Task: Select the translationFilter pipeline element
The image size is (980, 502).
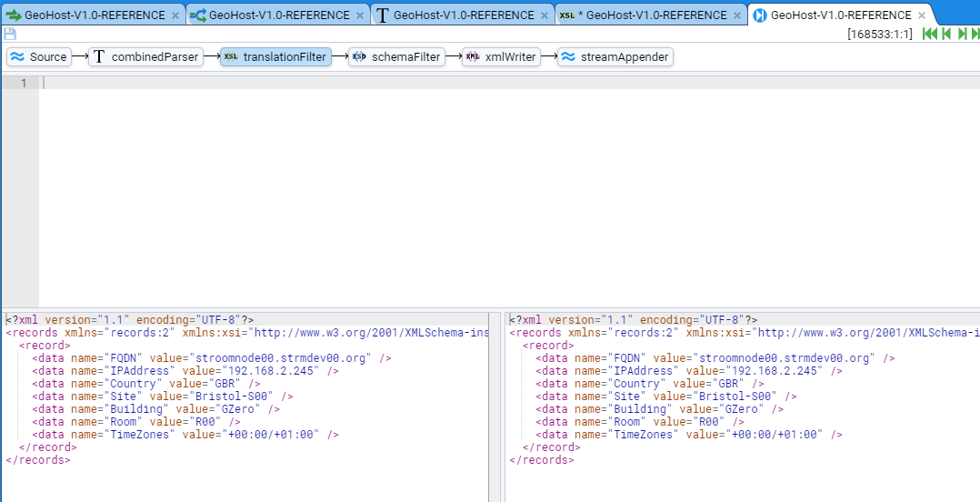Action: coord(275,56)
